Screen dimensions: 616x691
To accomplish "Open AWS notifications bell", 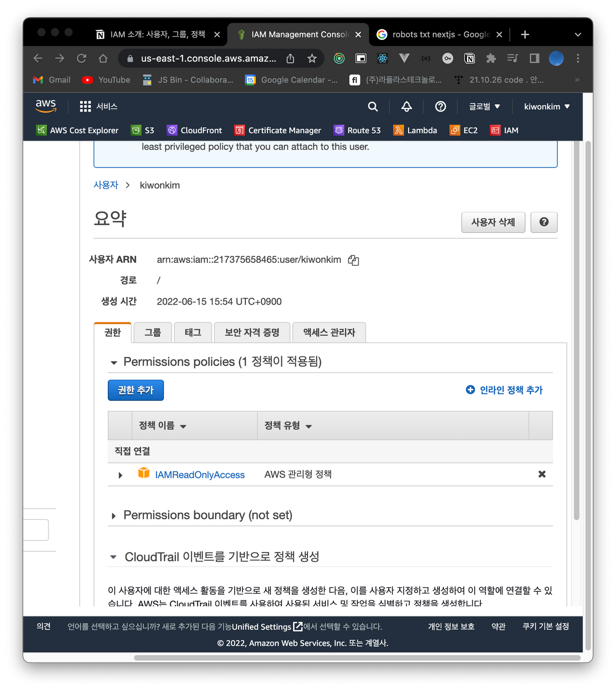I will (x=407, y=106).
